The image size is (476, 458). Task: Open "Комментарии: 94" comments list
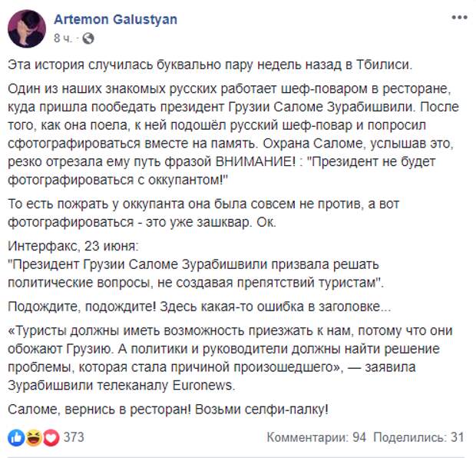tap(316, 437)
